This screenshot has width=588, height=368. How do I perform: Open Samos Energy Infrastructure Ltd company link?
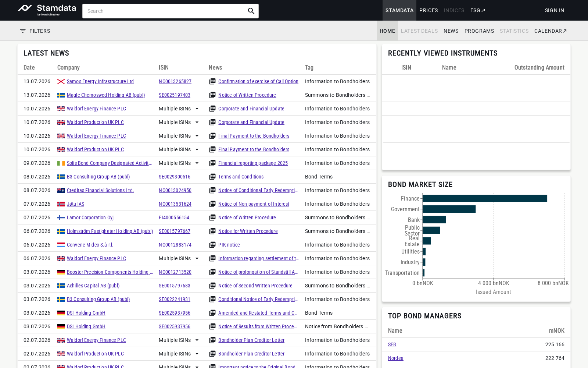[100, 81]
